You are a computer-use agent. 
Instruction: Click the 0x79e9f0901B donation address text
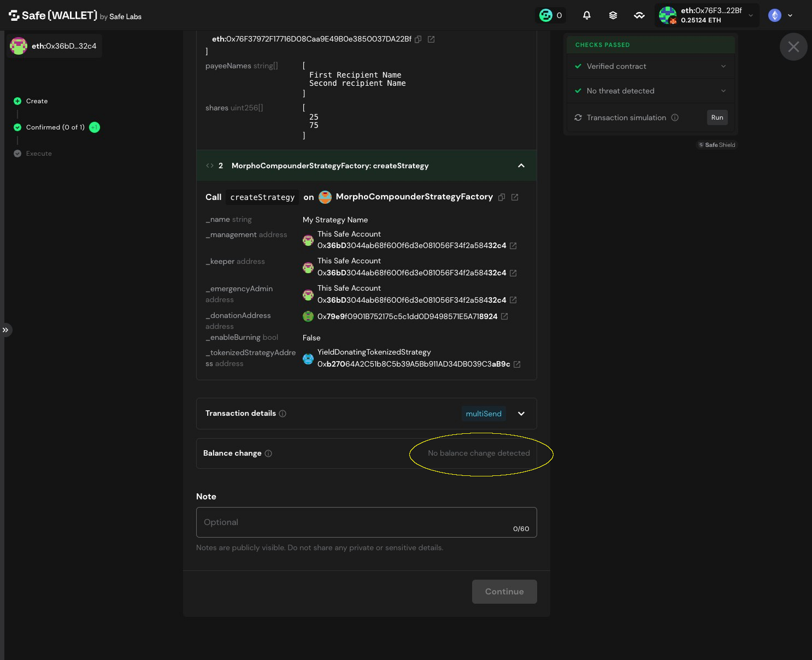pos(408,316)
